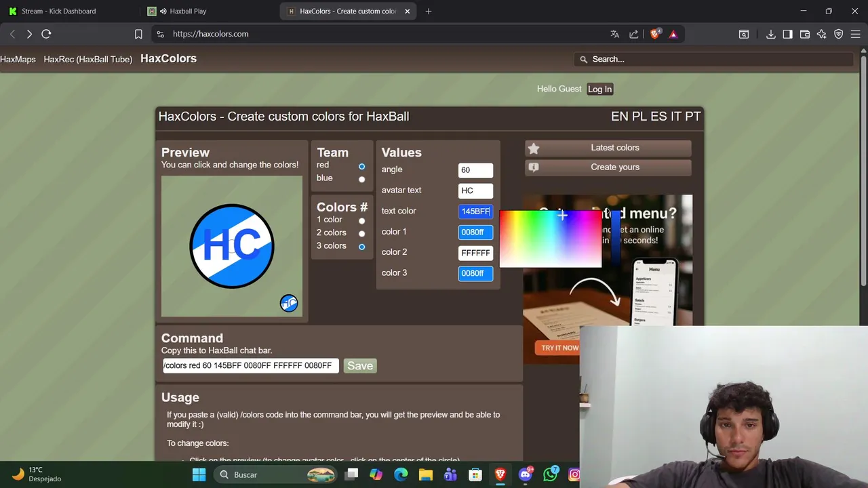Image resolution: width=868 pixels, height=488 pixels.
Task: Open Windows Start menu
Action: (x=199, y=474)
